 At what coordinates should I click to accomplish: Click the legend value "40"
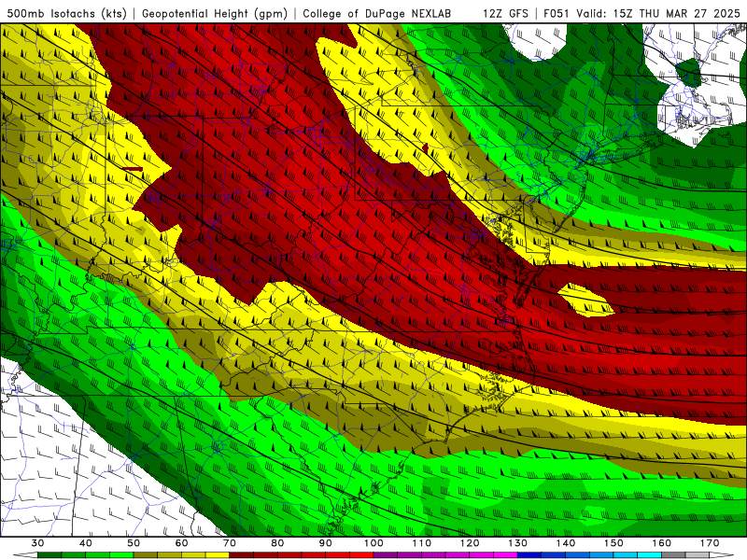[86, 543]
